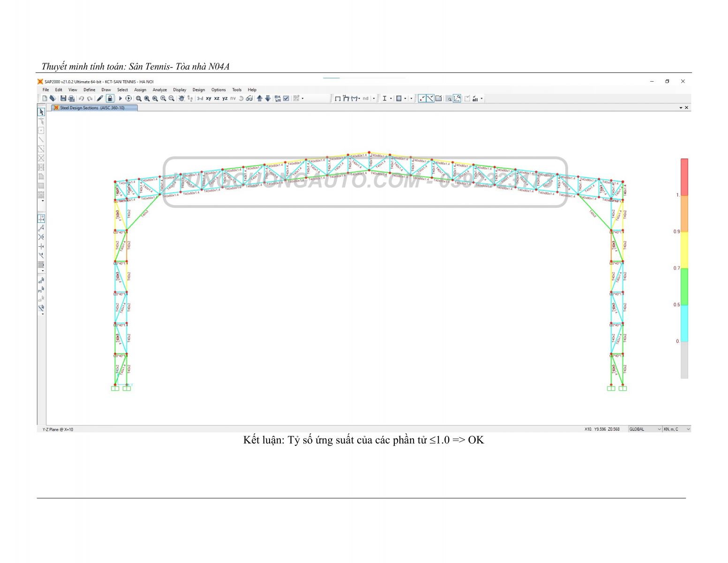Image resolution: width=728 pixels, height=563 pixels.
Task: Click the Save model icon
Action: pyautogui.click(x=63, y=99)
